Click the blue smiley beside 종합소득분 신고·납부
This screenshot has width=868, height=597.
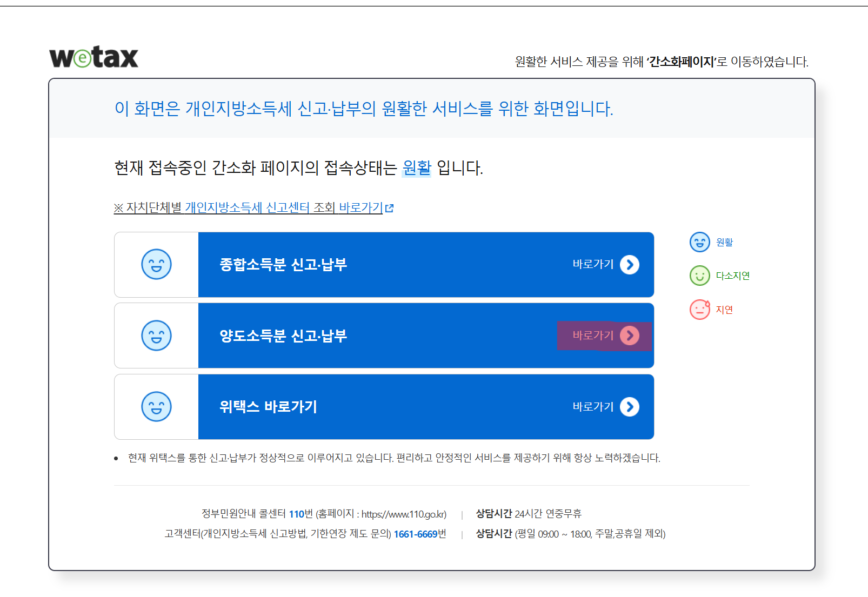point(156,265)
